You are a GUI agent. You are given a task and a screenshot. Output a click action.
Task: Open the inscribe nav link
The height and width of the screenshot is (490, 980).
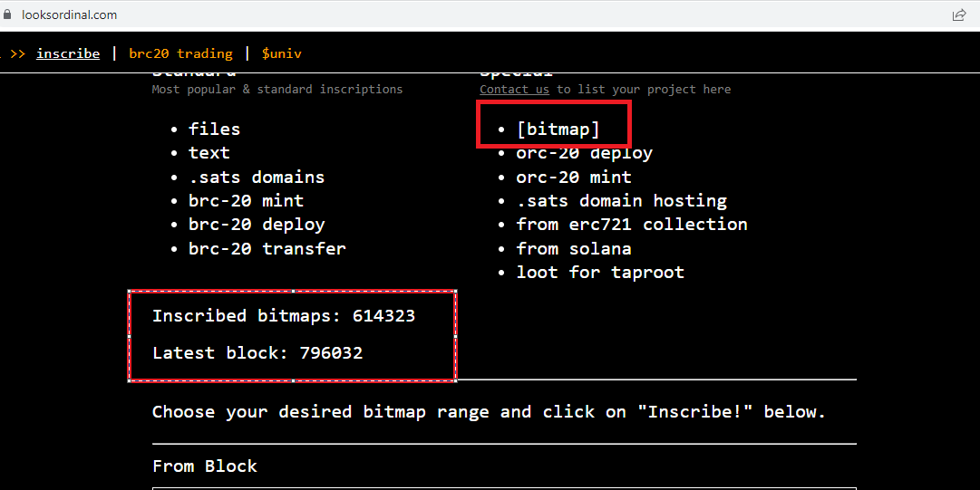pyautogui.click(x=68, y=53)
